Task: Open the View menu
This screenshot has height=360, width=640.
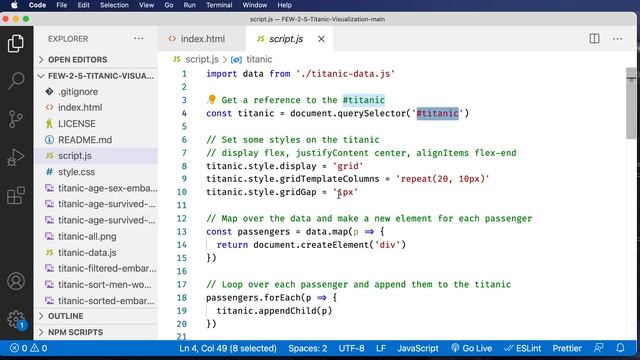Action: click(x=146, y=5)
